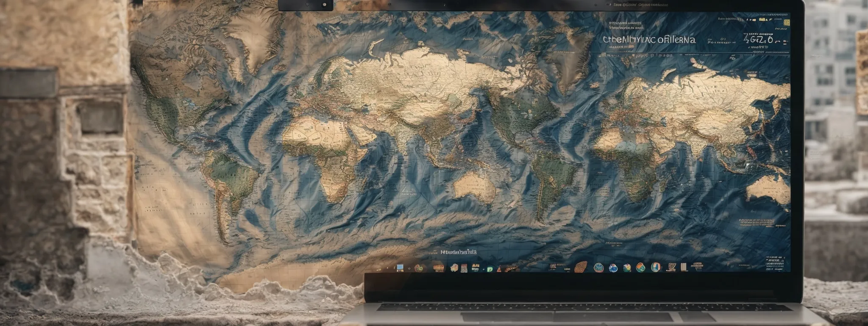Click the blue earth globe dock icon
The width and height of the screenshot is (868, 326).
(613, 267)
